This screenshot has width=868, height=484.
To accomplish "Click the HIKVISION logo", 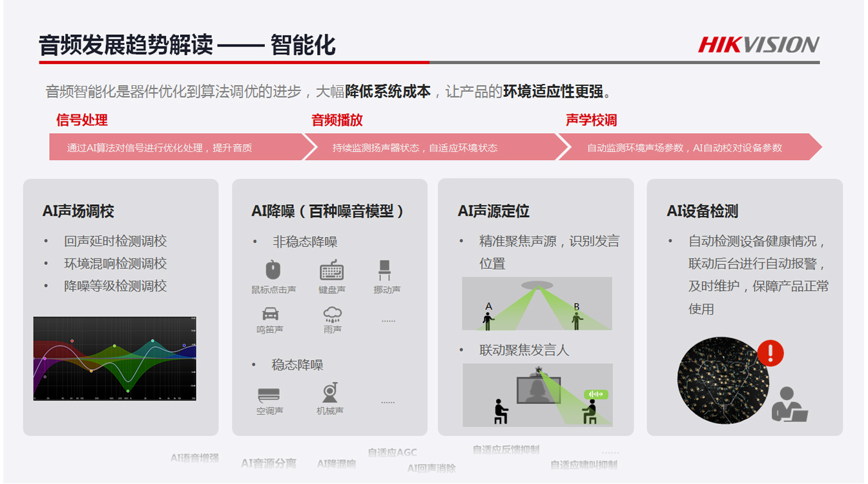I will coord(758,45).
